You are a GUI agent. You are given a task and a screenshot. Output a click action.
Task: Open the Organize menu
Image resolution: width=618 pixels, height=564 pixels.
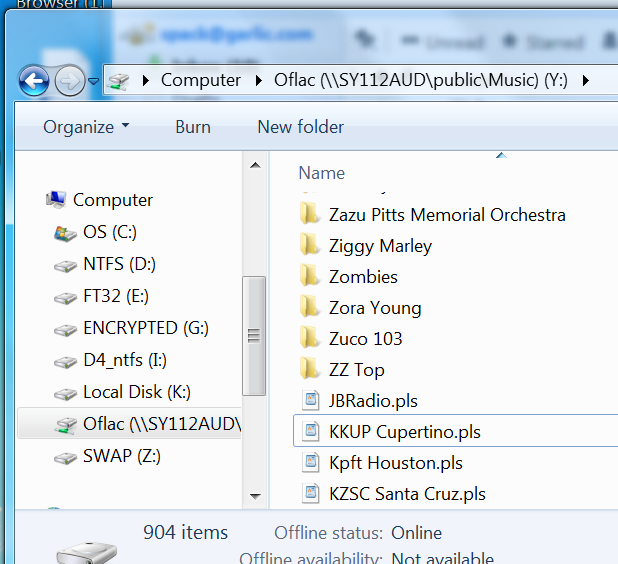[86, 127]
